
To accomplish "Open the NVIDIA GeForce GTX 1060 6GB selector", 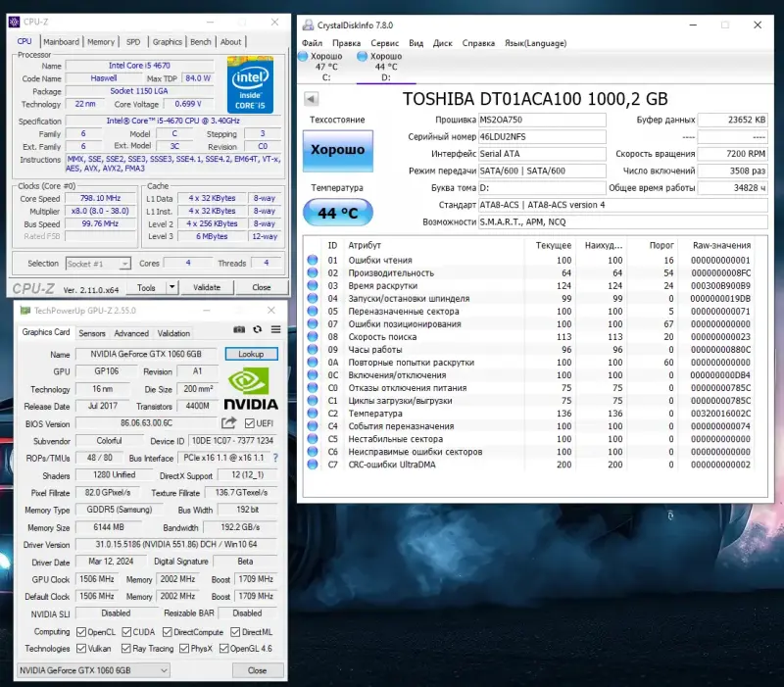I will click(93, 670).
